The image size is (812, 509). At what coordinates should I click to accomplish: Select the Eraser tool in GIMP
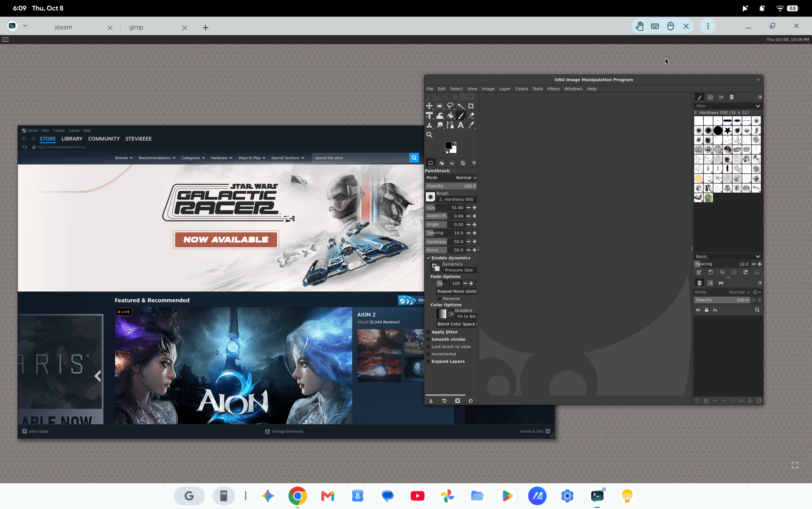(x=471, y=116)
